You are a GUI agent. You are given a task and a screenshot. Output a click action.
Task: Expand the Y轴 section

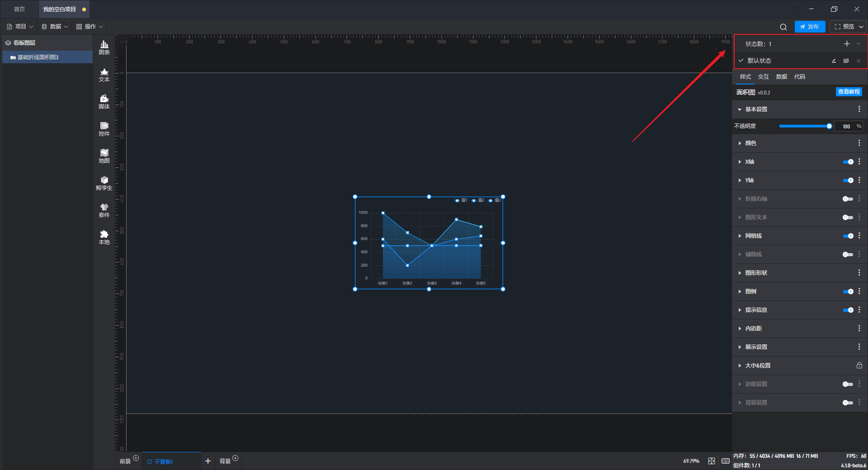(740, 180)
